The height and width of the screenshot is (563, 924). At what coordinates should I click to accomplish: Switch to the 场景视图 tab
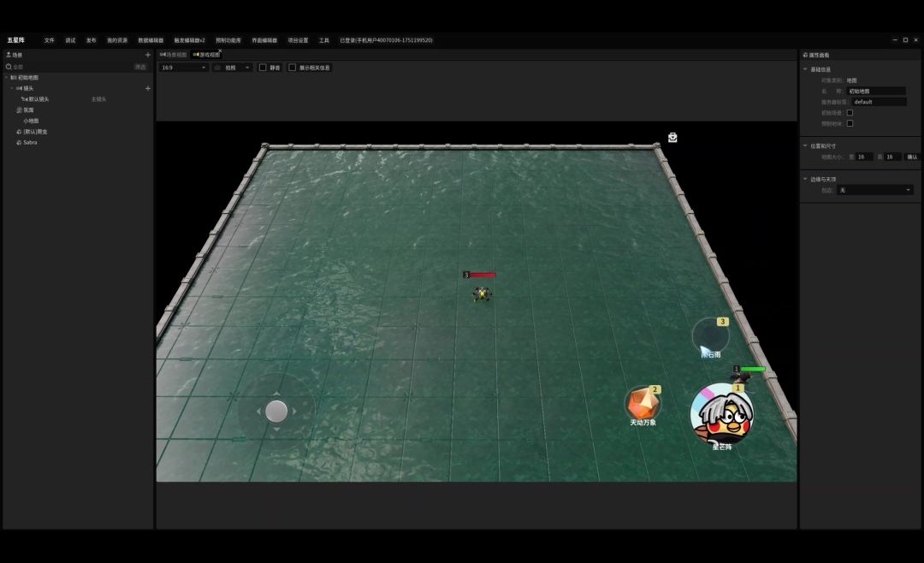(173, 55)
